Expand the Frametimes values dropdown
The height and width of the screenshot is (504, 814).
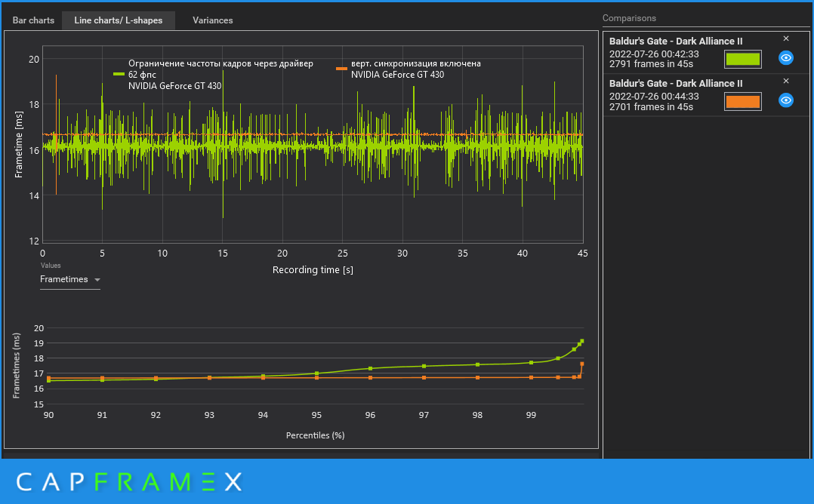pyautogui.click(x=70, y=280)
